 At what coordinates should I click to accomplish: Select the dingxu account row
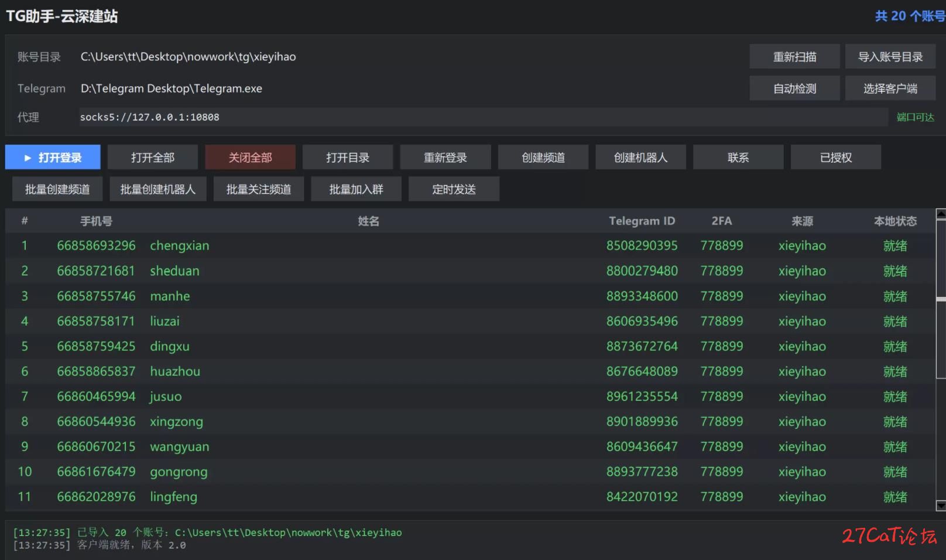tap(470, 346)
